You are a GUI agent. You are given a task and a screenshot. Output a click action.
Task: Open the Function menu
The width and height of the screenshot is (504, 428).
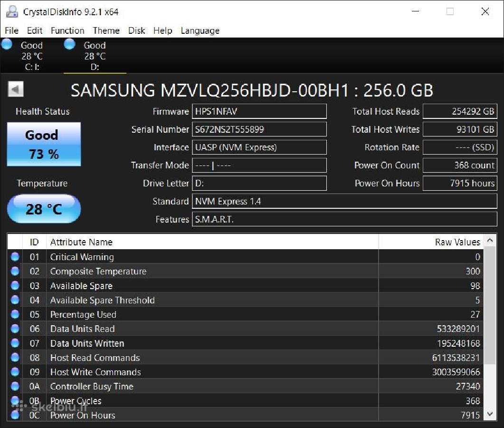67,30
